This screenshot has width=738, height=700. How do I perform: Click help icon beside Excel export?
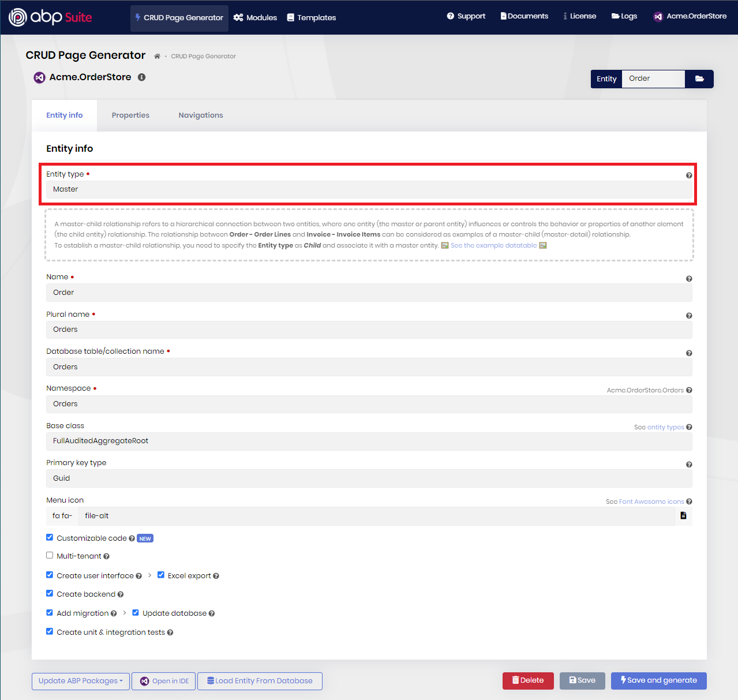(216, 576)
